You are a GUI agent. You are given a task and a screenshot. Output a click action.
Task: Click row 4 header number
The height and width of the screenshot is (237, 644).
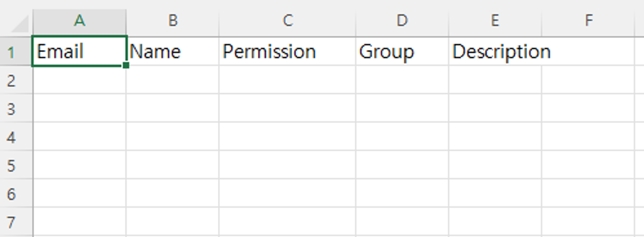(12, 137)
